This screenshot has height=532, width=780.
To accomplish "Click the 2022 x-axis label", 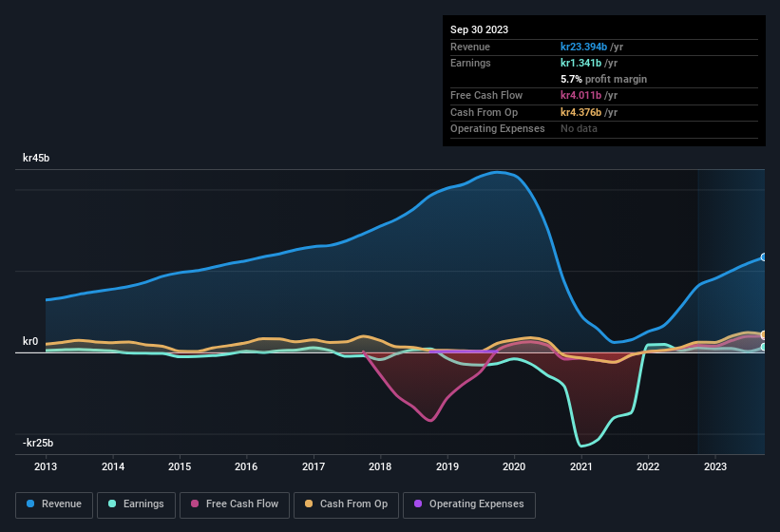I will [x=648, y=466].
